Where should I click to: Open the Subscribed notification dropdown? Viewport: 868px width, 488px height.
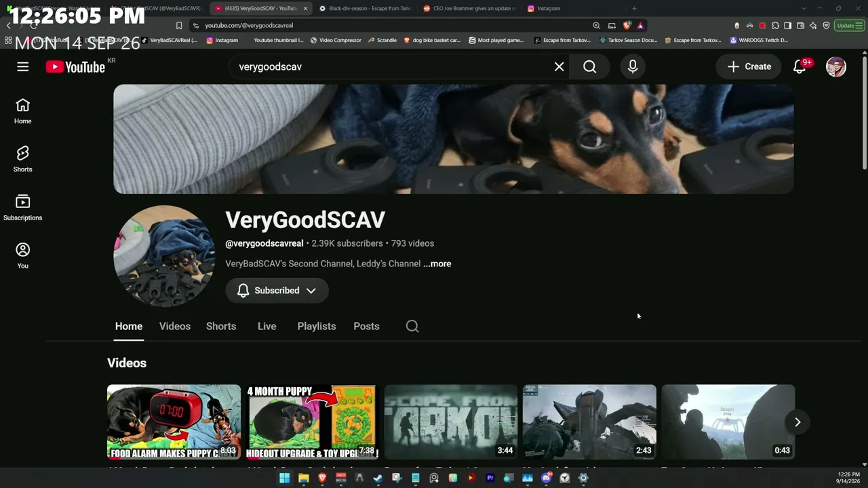point(277,290)
